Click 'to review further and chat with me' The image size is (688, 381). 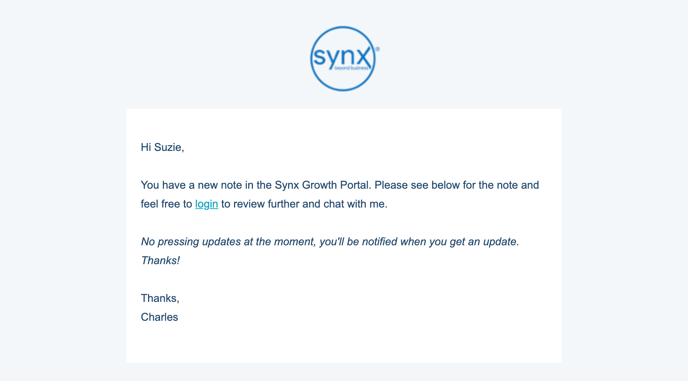coord(304,204)
